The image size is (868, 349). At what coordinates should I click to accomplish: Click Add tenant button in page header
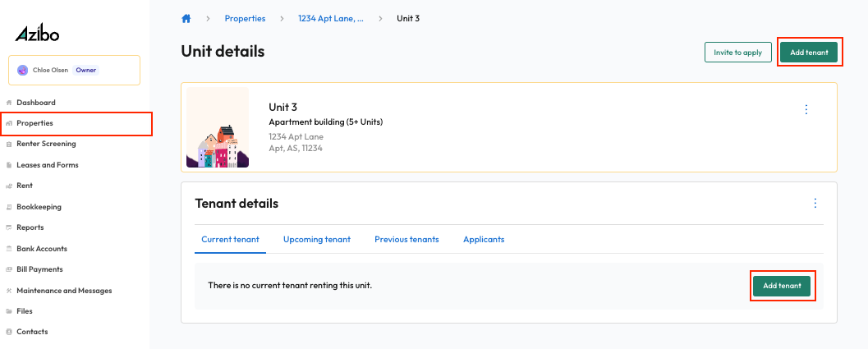coord(809,53)
